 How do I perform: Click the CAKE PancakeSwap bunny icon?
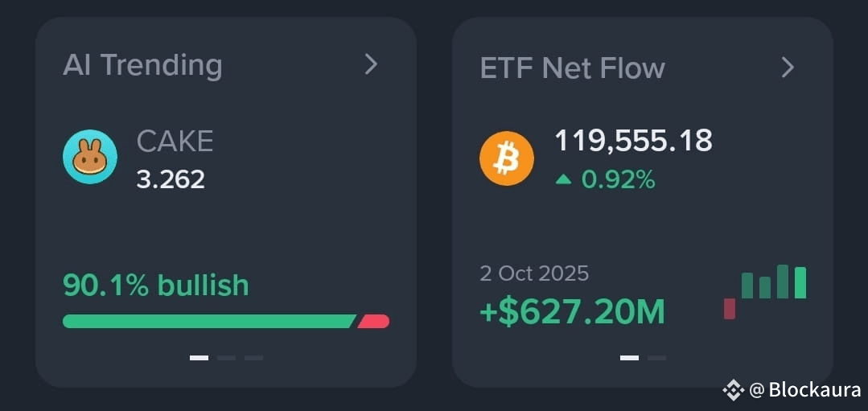(89, 157)
